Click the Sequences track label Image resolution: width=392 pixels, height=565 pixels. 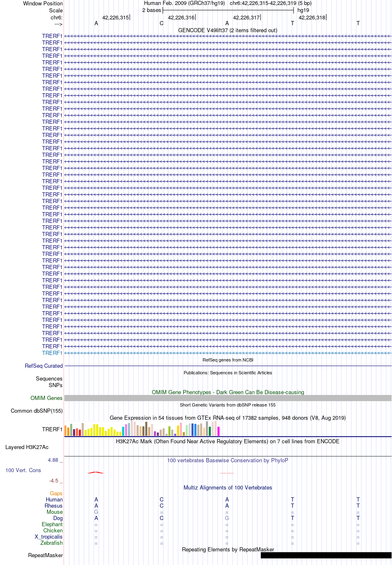49,379
